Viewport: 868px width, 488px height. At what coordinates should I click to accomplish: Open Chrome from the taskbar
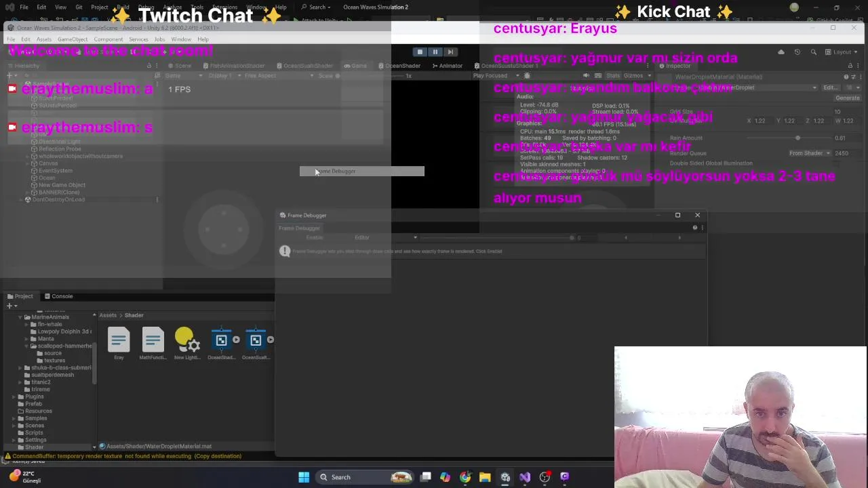pyautogui.click(x=465, y=477)
